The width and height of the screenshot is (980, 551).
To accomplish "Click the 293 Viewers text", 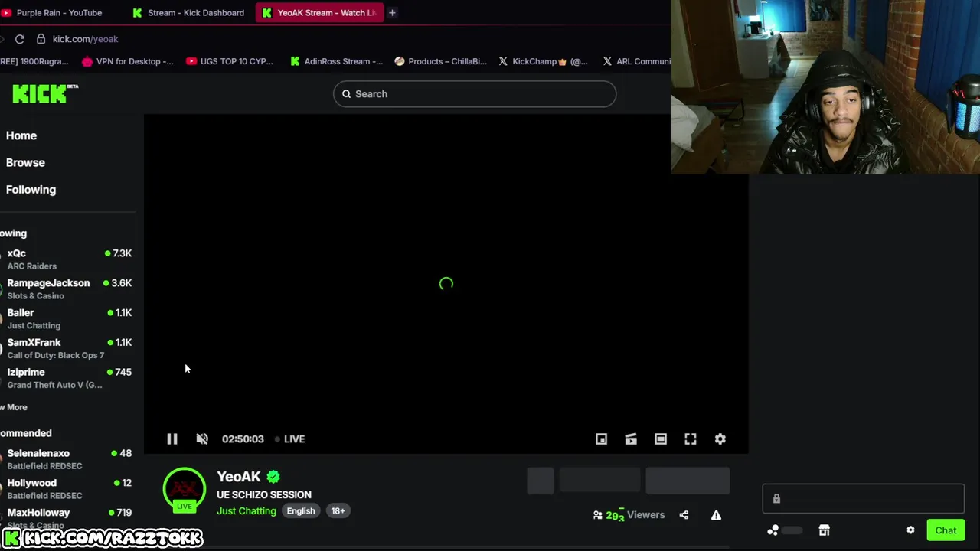I will (635, 515).
